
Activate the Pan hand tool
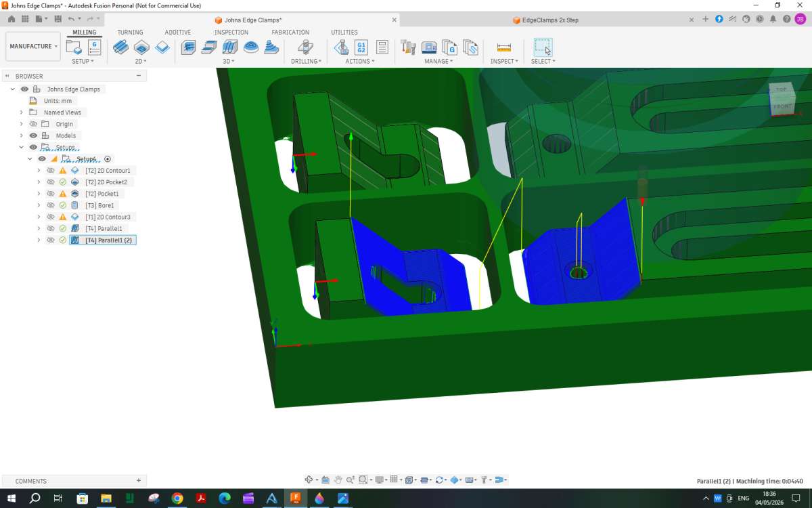[338, 480]
